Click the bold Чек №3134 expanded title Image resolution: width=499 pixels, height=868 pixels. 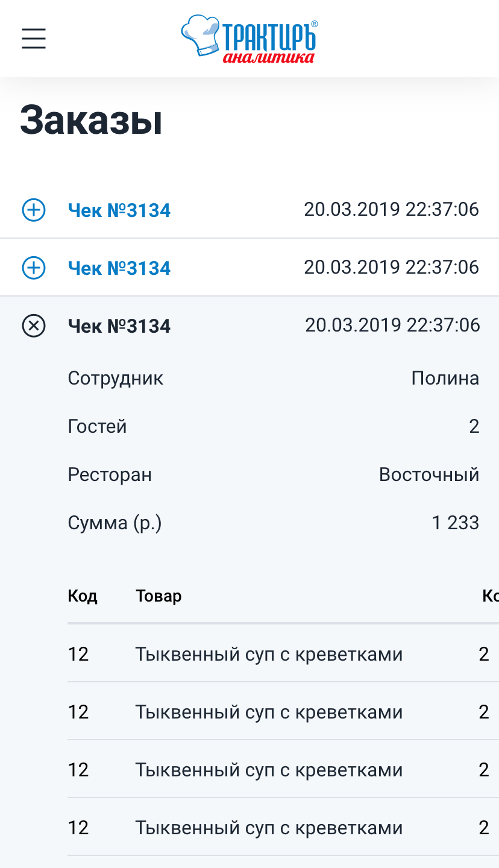(119, 326)
